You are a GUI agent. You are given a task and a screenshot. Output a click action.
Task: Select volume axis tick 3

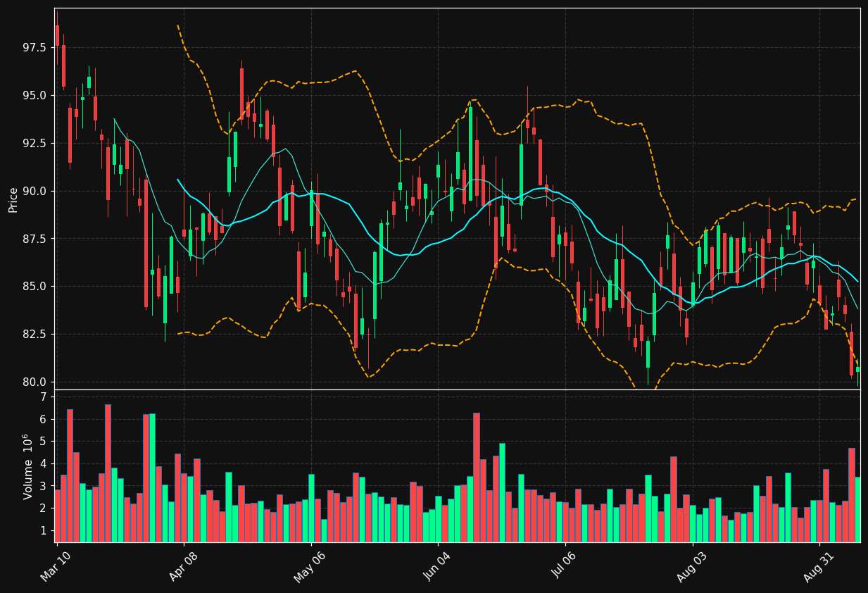(x=44, y=487)
